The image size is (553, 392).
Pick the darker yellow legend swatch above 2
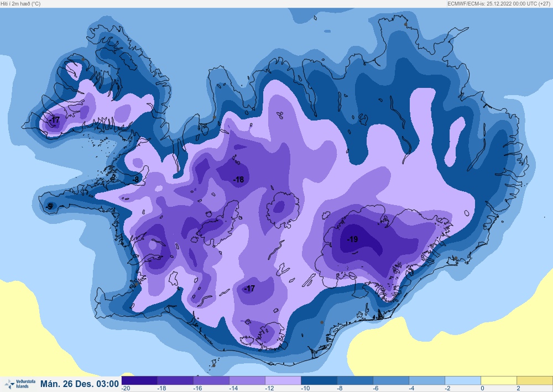535,381
